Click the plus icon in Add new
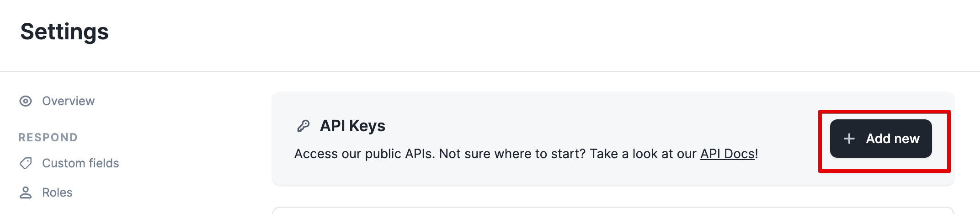This screenshot has height=214, width=980. click(x=849, y=139)
